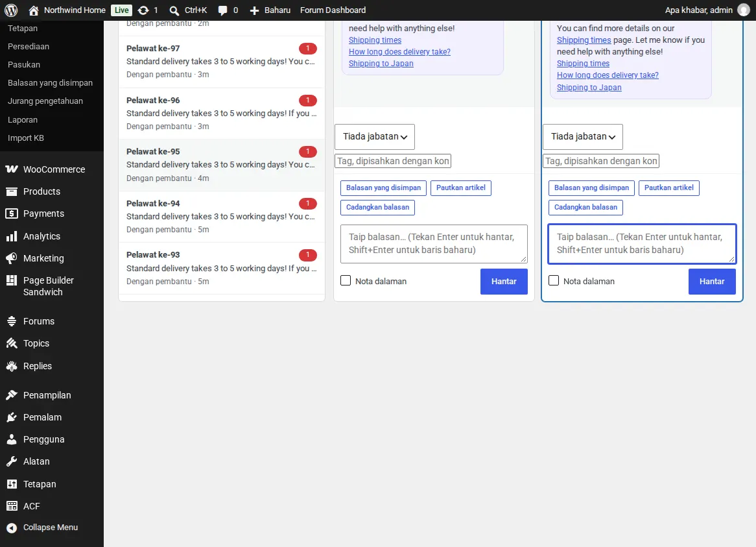756x547 pixels.
Task: Click the Pemalam plug icon
Action: (12, 417)
